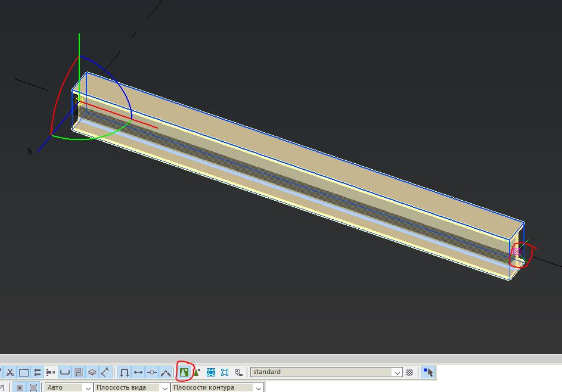Open the "Плоскость вида" dropdown
The width and height of the screenshot is (562, 392).
tap(163, 388)
